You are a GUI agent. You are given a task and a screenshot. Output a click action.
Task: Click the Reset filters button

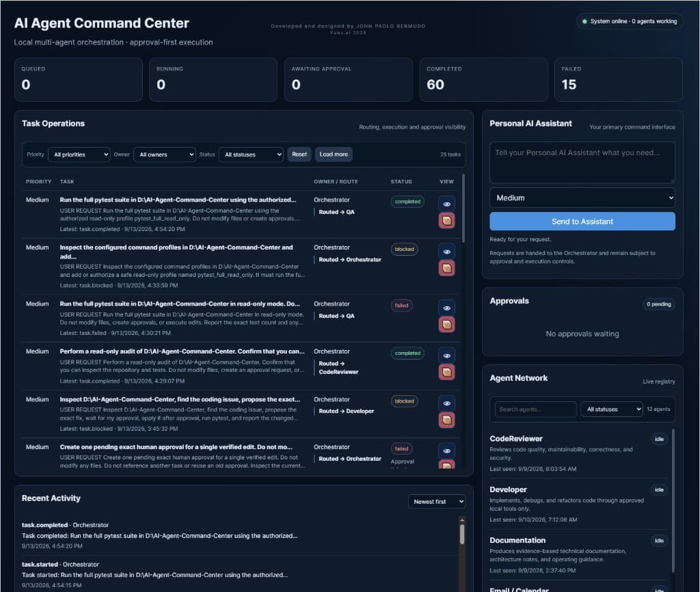pyautogui.click(x=299, y=154)
